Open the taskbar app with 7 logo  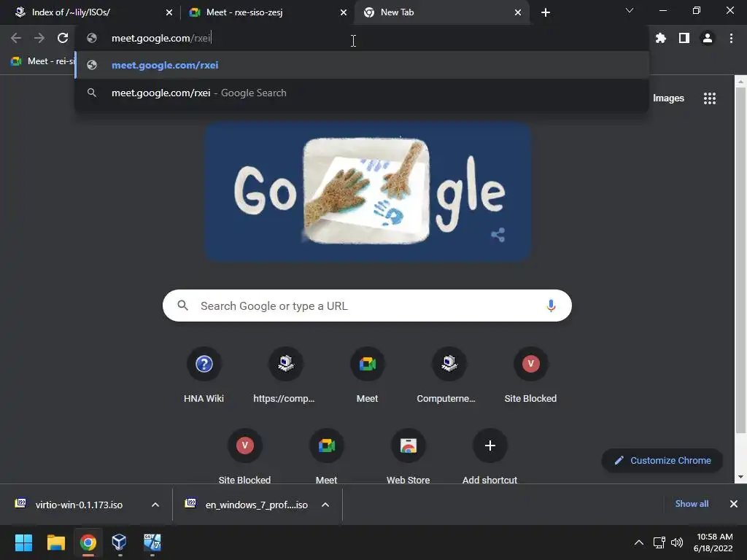(x=152, y=542)
